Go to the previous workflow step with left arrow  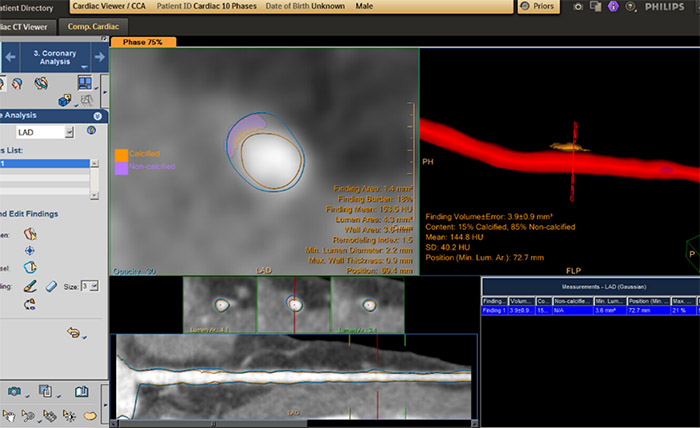[x=10, y=57]
